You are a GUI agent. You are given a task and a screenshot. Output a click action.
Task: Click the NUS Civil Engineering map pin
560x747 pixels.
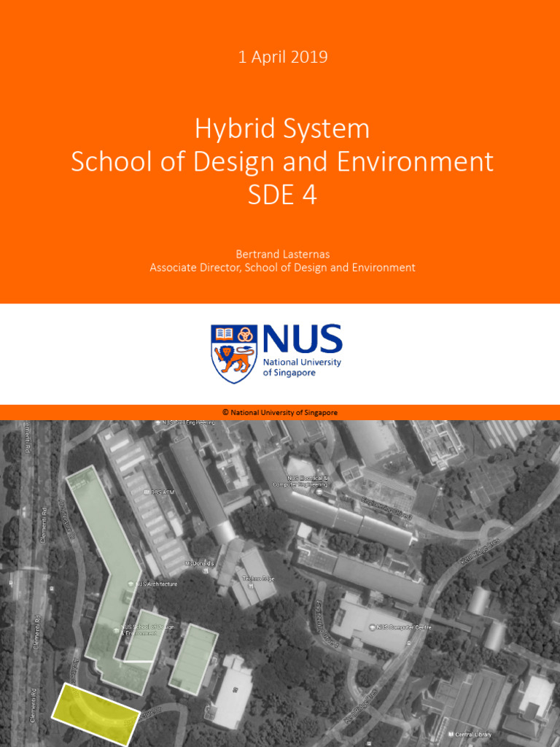(x=157, y=422)
